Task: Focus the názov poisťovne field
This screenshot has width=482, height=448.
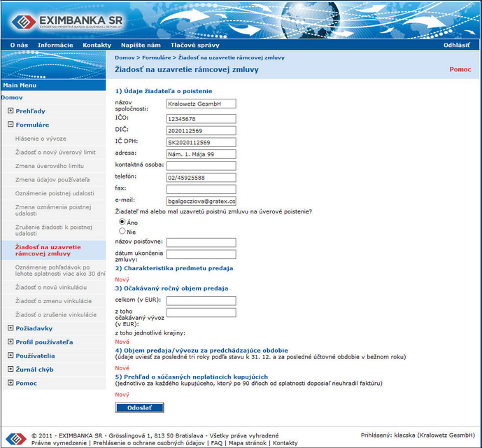Action: tap(201, 242)
